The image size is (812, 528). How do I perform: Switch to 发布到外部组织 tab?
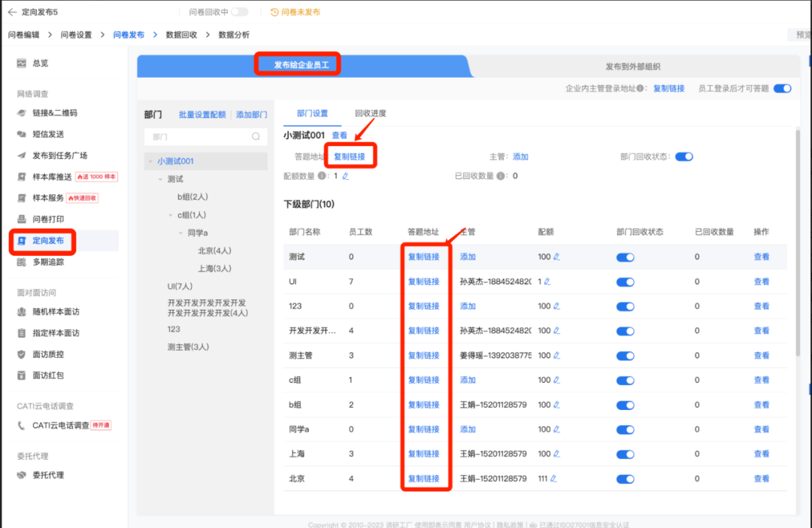[633, 66]
